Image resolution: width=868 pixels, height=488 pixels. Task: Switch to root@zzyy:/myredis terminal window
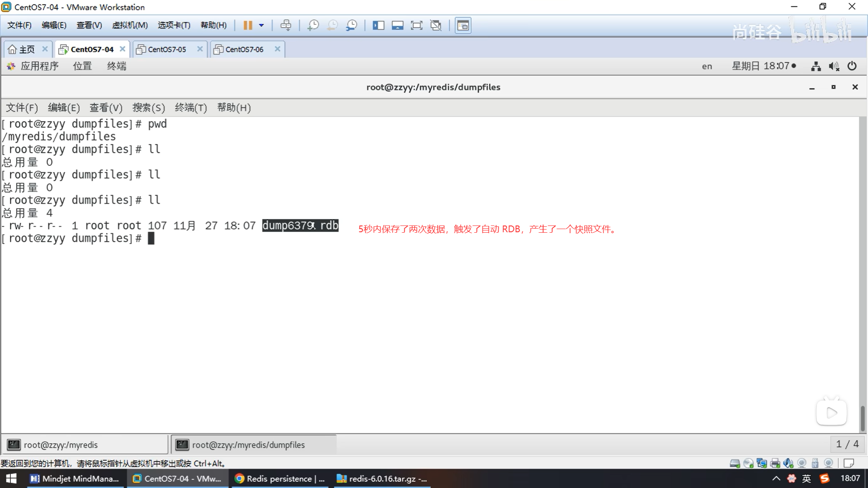click(x=85, y=445)
